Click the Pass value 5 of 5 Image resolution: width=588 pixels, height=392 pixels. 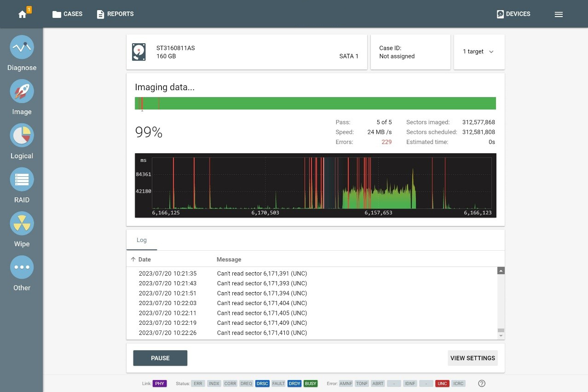[x=384, y=122]
